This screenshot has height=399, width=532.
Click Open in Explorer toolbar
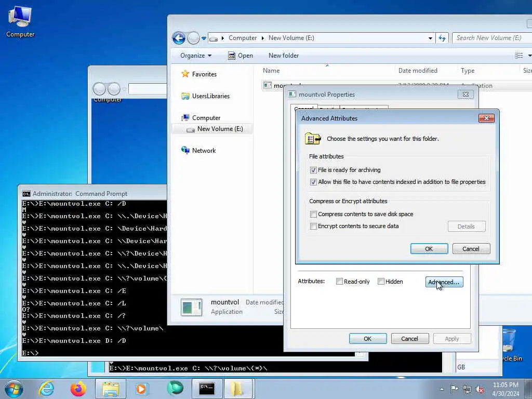pyautogui.click(x=240, y=55)
